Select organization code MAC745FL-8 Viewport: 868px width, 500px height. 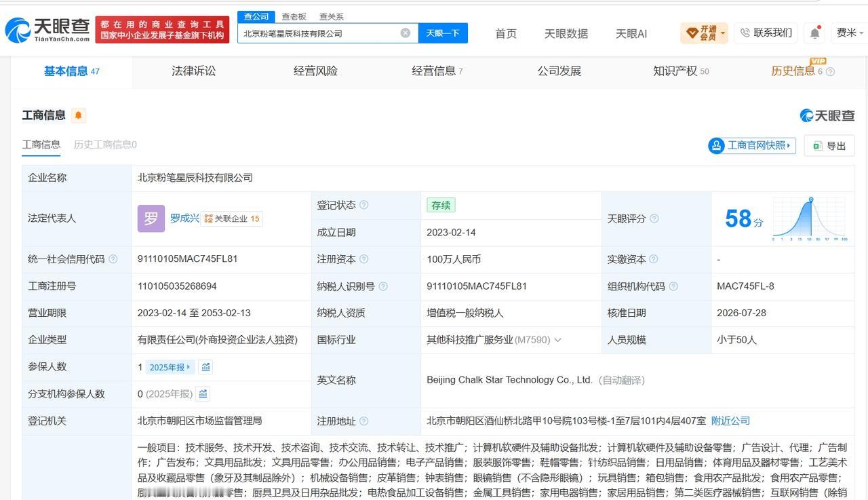click(x=745, y=286)
